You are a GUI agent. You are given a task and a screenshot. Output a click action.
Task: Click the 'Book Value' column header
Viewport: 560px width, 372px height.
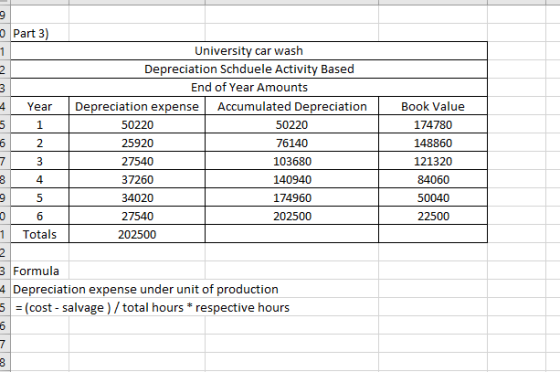433,106
